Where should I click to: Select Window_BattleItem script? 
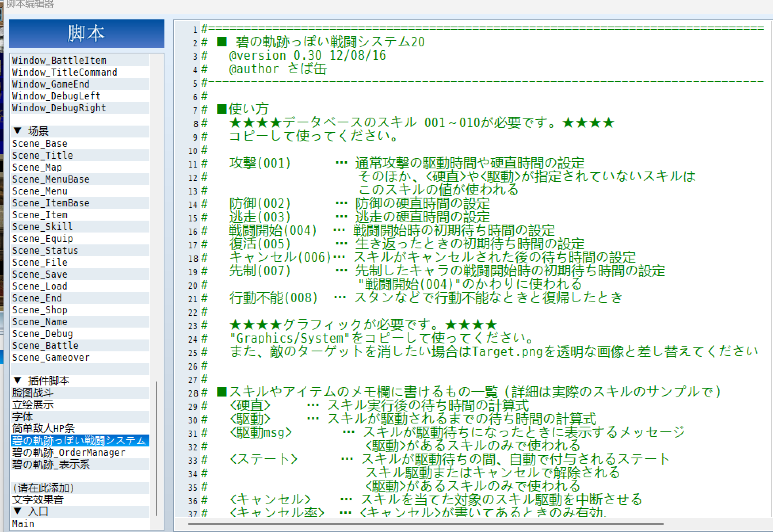point(80,60)
